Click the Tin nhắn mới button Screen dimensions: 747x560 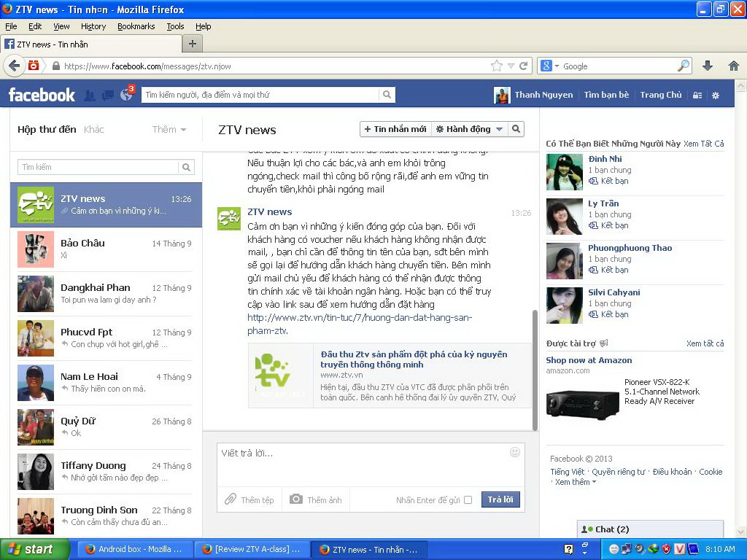point(395,129)
